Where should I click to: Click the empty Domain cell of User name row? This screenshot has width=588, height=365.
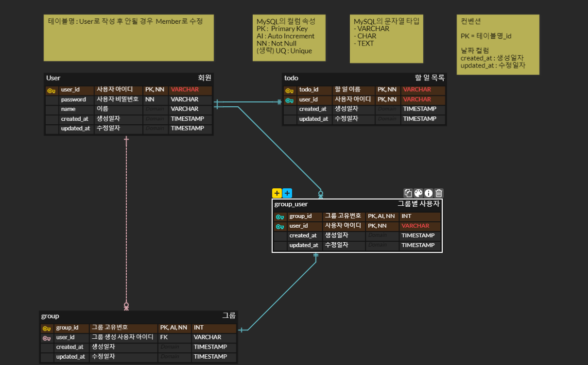pos(155,109)
